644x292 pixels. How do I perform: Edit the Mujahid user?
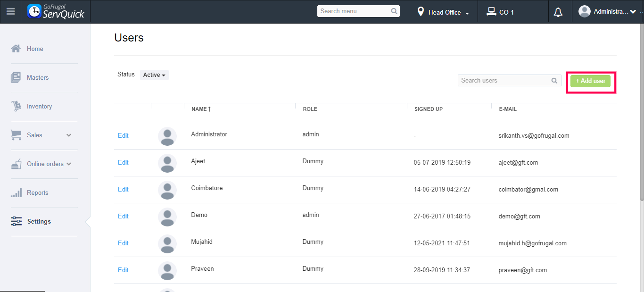pos(123,243)
